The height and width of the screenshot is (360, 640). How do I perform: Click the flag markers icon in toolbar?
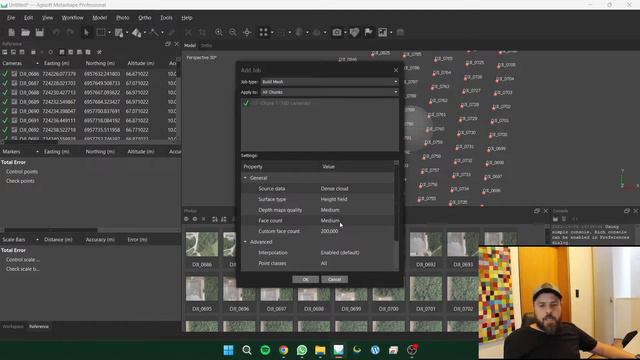click(368, 32)
